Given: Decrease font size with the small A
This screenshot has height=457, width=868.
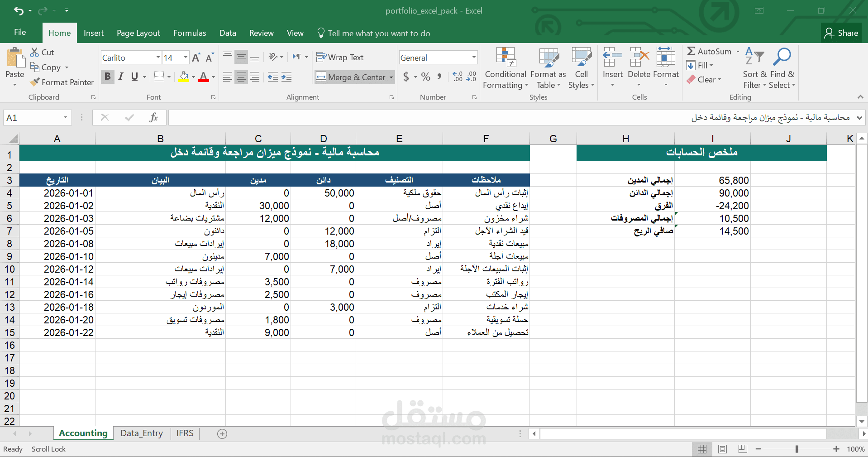Looking at the screenshot, I should pyautogui.click(x=210, y=58).
